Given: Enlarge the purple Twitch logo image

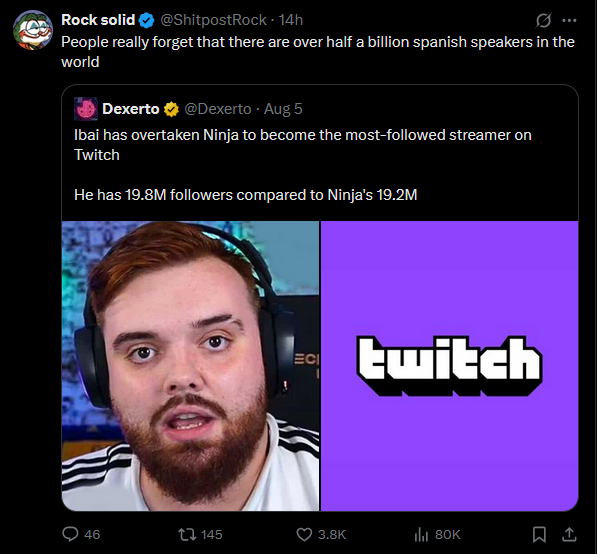Looking at the screenshot, I should [450, 366].
